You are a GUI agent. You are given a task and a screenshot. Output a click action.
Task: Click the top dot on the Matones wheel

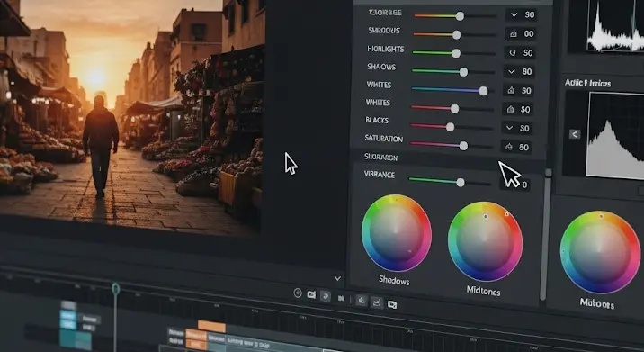(601, 216)
